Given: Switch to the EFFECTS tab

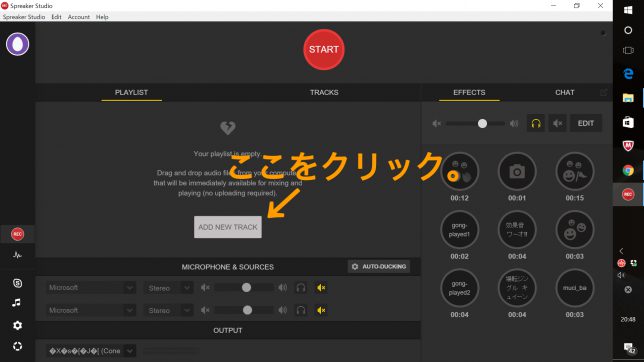Looking at the screenshot, I should tap(469, 92).
